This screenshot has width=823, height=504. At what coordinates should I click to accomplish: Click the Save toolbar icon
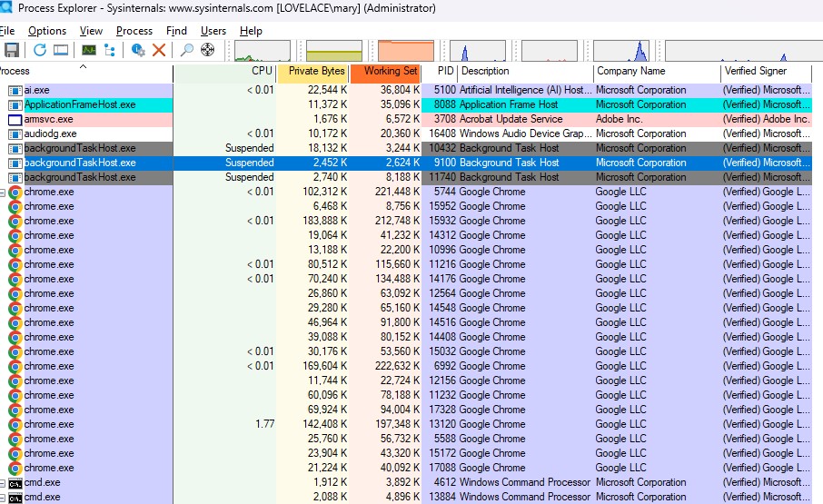pyautogui.click(x=12, y=50)
